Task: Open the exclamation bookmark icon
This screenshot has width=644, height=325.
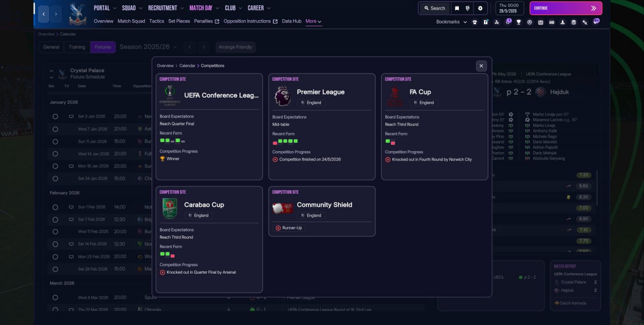Action: click(486, 22)
